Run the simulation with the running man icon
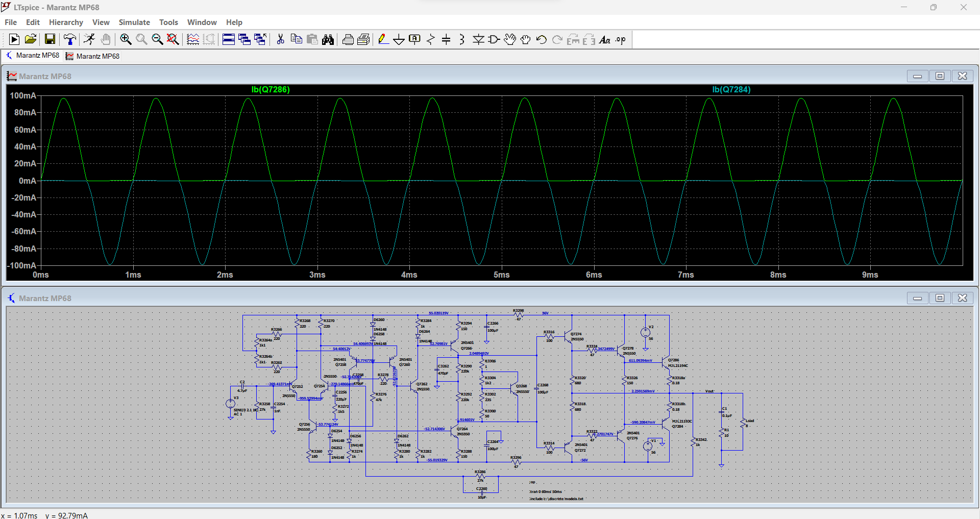 coord(90,39)
